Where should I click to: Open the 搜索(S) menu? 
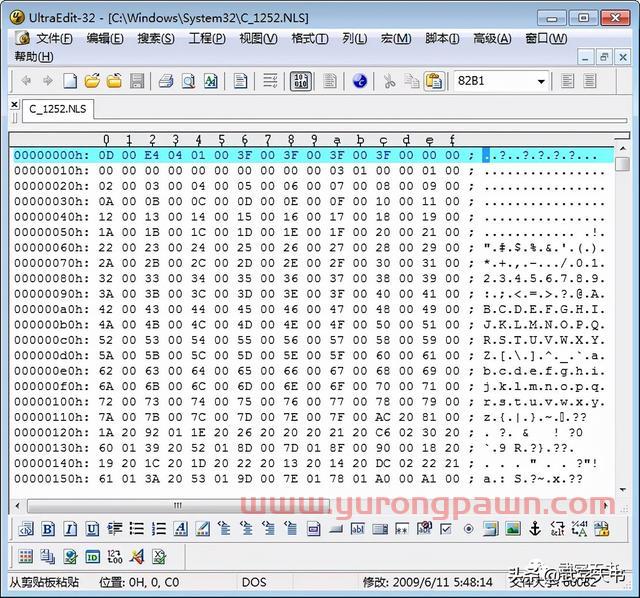point(156,38)
